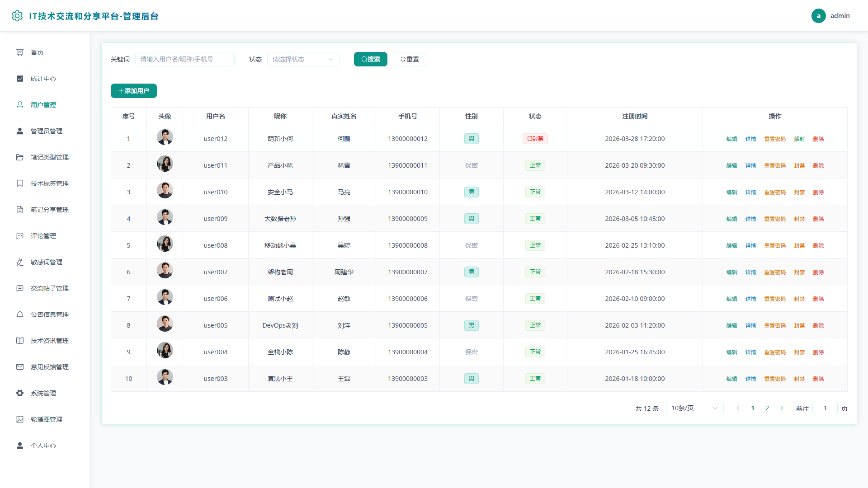Click 详情 for user010
The width and height of the screenshot is (868, 488).
750,192
